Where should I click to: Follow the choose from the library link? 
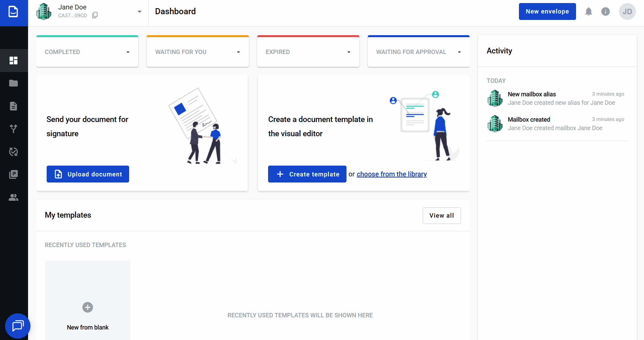pos(391,174)
